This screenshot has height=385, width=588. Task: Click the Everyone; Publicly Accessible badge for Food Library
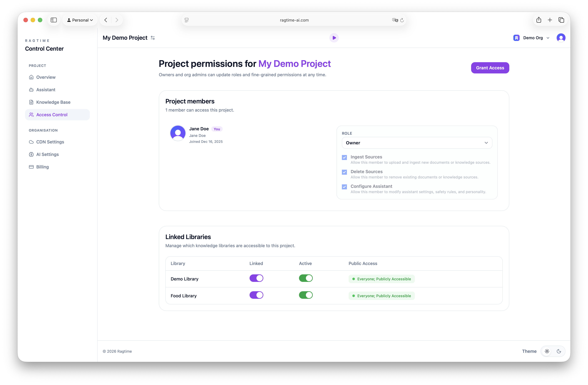[x=381, y=296]
